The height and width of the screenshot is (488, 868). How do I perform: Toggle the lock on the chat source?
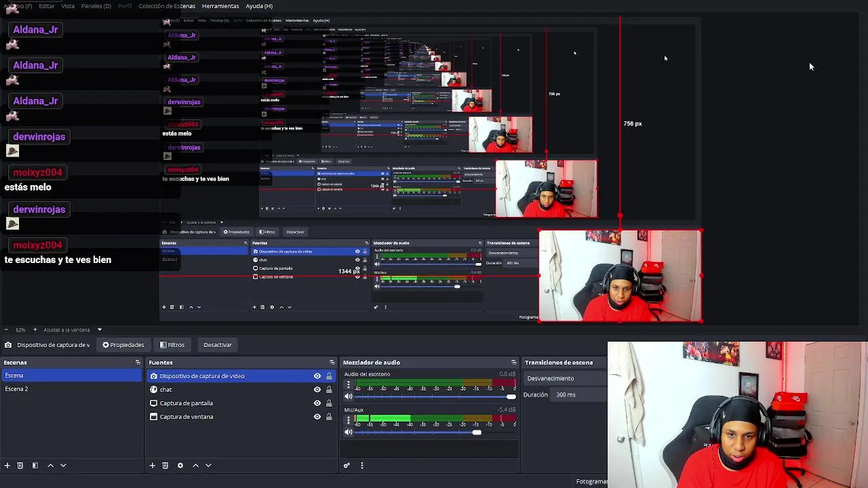(329, 390)
